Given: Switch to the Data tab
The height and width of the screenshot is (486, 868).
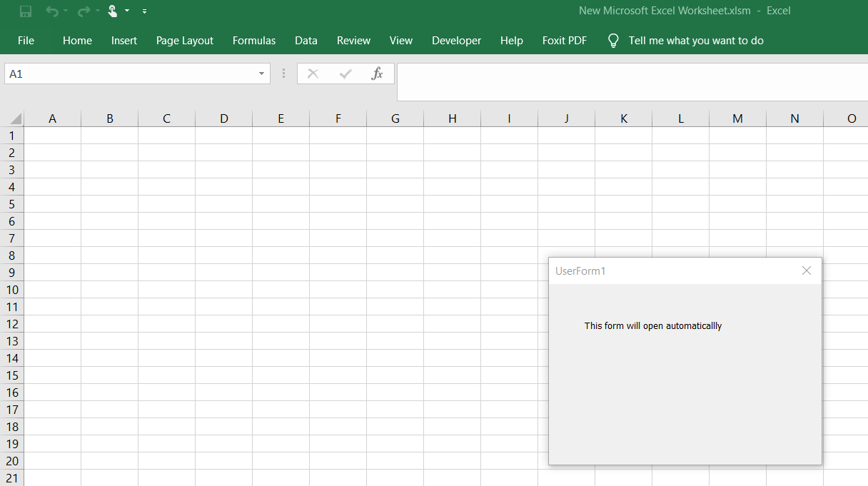Looking at the screenshot, I should 306,41.
